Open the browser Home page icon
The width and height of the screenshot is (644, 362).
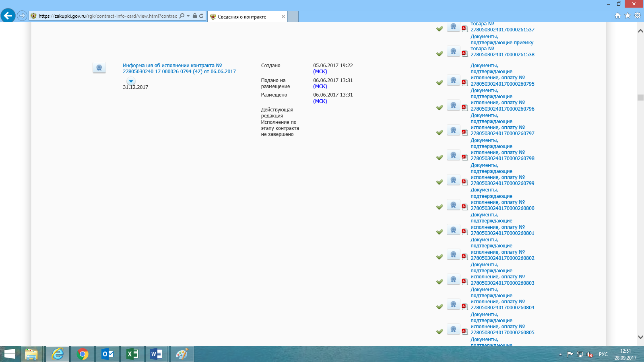(618, 16)
